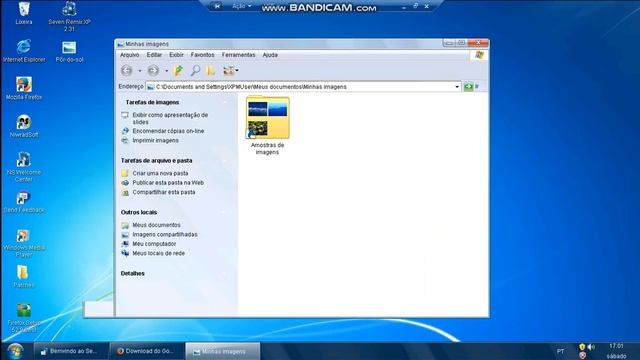This screenshot has width=640, height=360.
Task: Click Publicar esta pasta na Web
Action: coord(168,182)
